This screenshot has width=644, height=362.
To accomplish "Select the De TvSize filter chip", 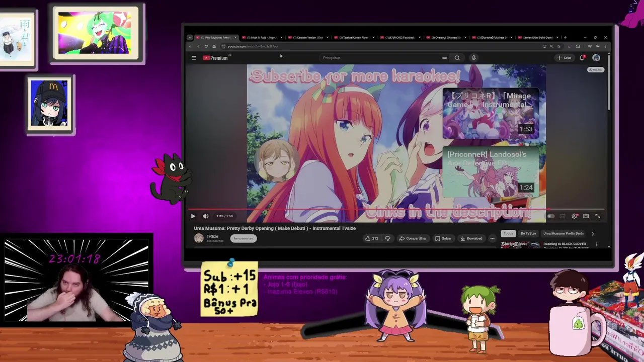I will click(x=528, y=233).
